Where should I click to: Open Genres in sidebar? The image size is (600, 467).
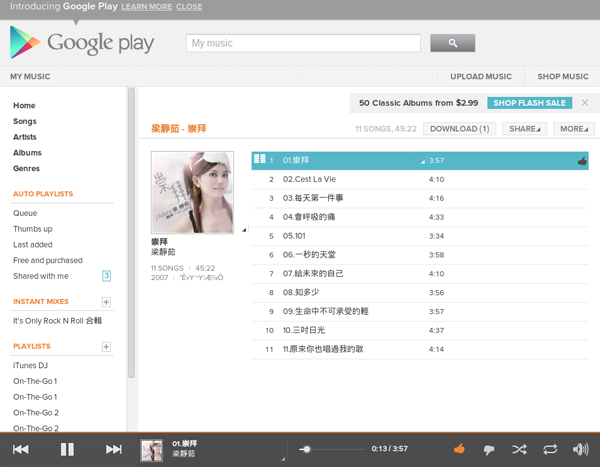pyautogui.click(x=26, y=168)
